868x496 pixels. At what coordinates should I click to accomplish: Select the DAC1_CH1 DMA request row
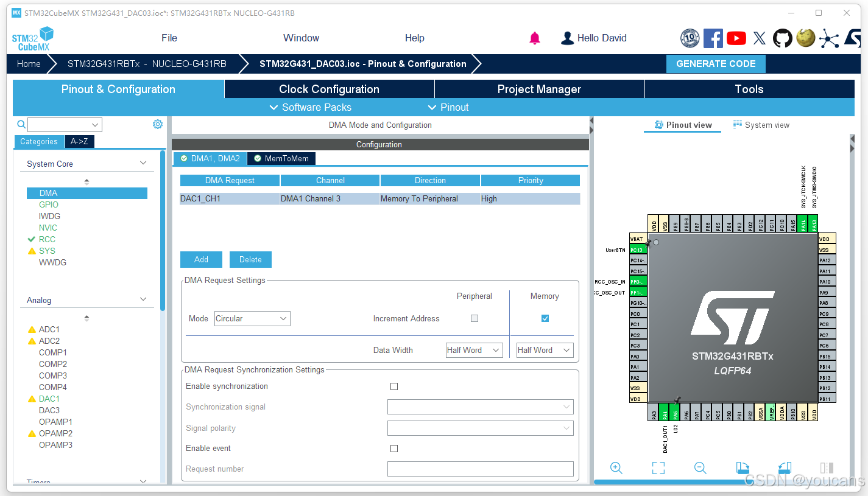click(x=379, y=198)
